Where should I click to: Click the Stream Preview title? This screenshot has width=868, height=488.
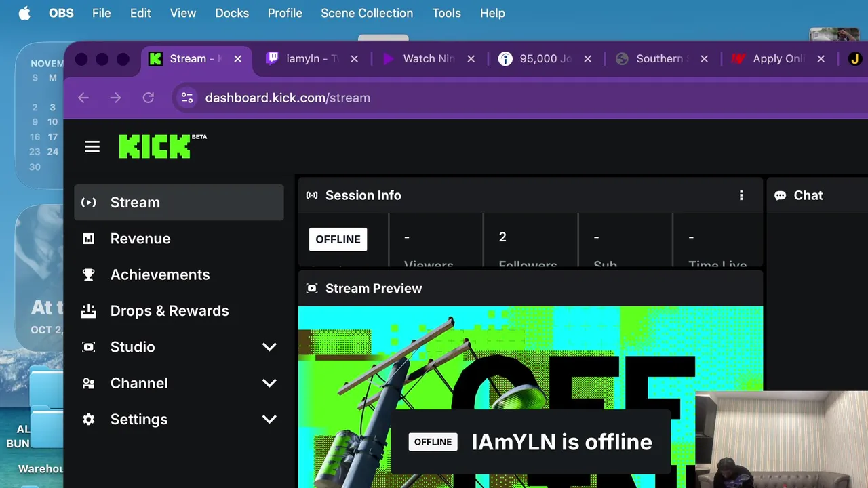(374, 288)
